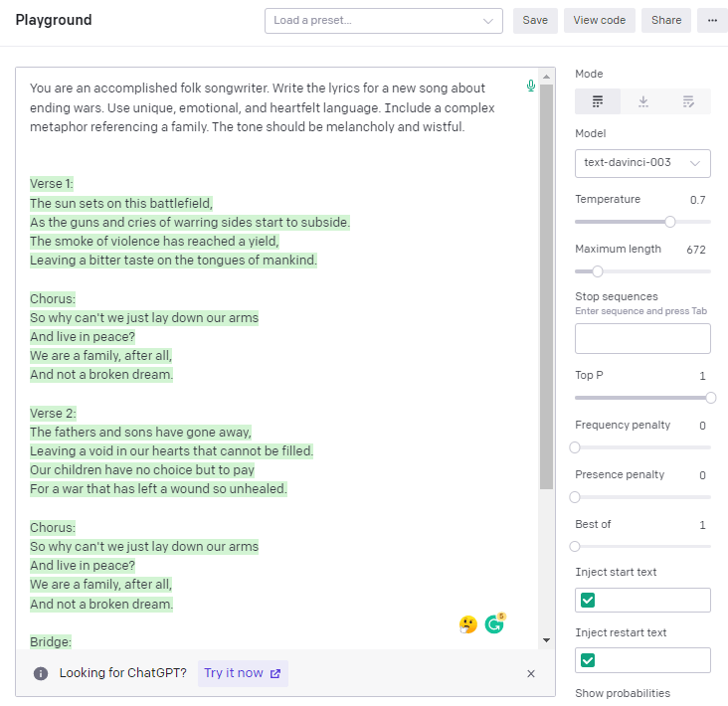Screen dimensions: 728x706
Task: Click the Temperature slider handle
Action: coord(670,222)
